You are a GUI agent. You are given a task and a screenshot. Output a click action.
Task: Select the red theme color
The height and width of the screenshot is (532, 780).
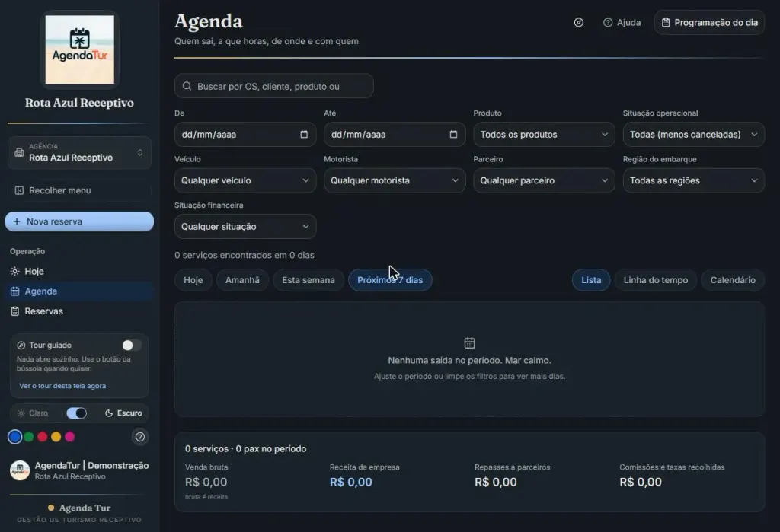pos(43,437)
